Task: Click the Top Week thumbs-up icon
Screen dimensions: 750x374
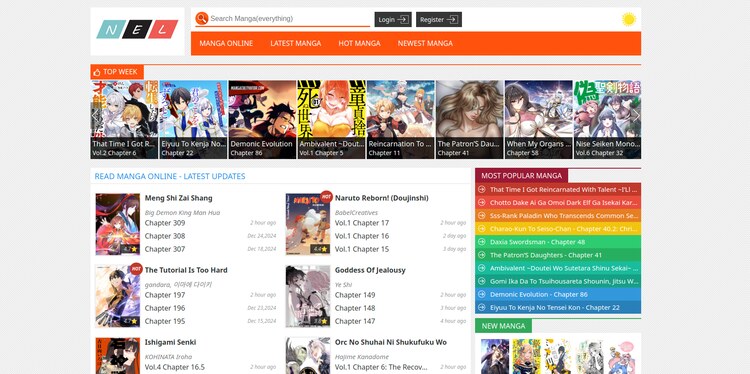Action: coord(97,72)
